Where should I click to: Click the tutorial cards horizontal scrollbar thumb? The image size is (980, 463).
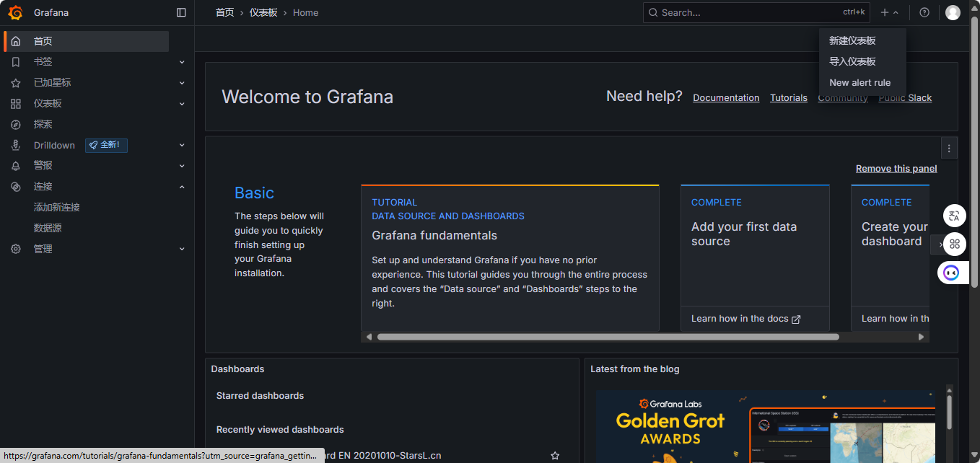pos(608,337)
